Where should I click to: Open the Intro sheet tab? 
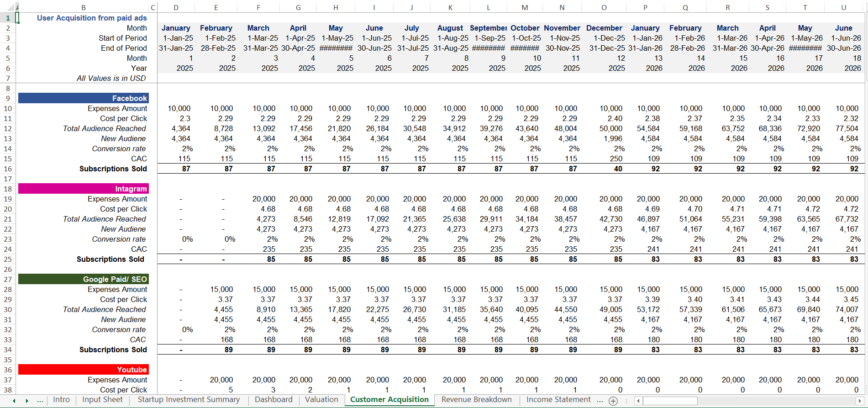coord(61,400)
